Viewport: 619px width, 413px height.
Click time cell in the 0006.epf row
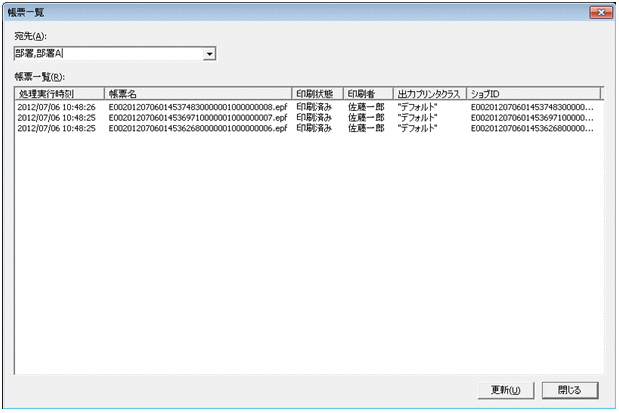click(x=56, y=128)
